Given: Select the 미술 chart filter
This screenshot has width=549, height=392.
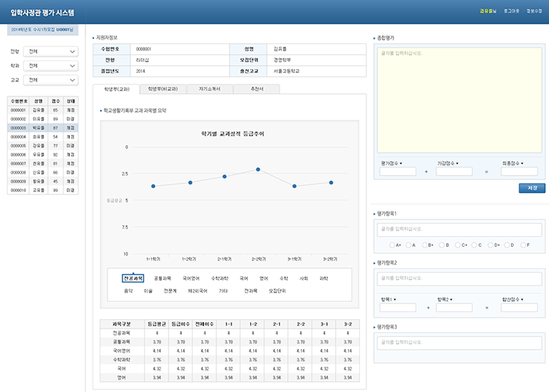Looking at the screenshot, I should click(x=148, y=291).
